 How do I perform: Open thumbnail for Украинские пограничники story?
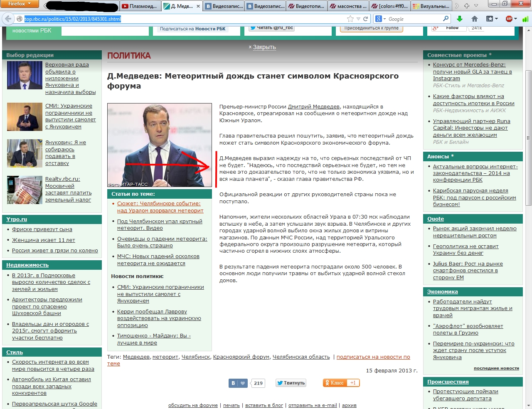click(25, 117)
